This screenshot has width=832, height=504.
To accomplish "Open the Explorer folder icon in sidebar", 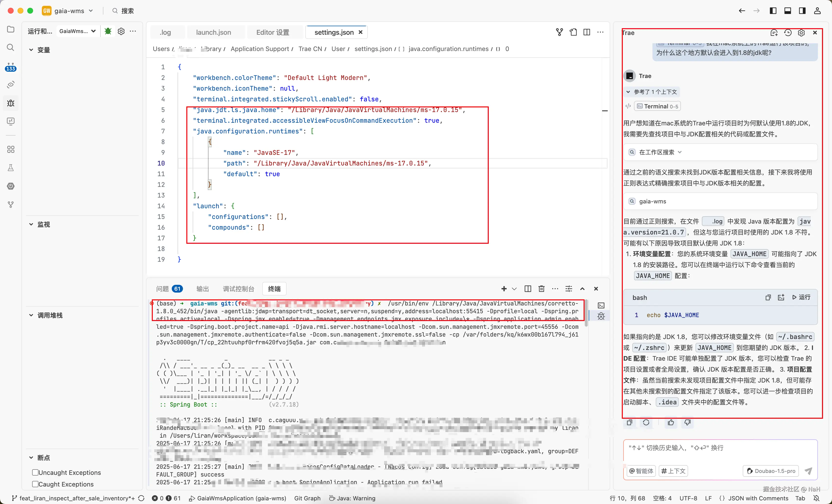I will (x=11, y=29).
